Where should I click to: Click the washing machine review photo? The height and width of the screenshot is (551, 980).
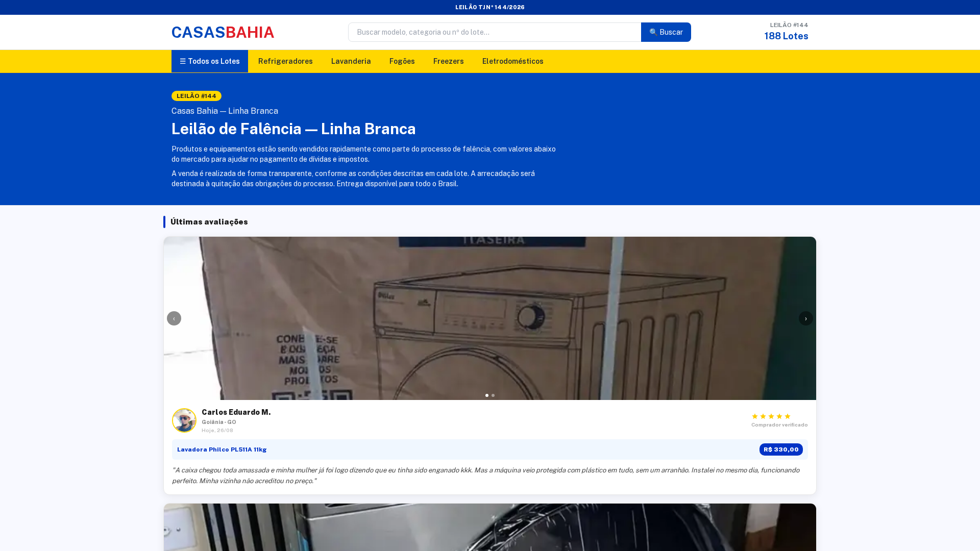coord(490,318)
